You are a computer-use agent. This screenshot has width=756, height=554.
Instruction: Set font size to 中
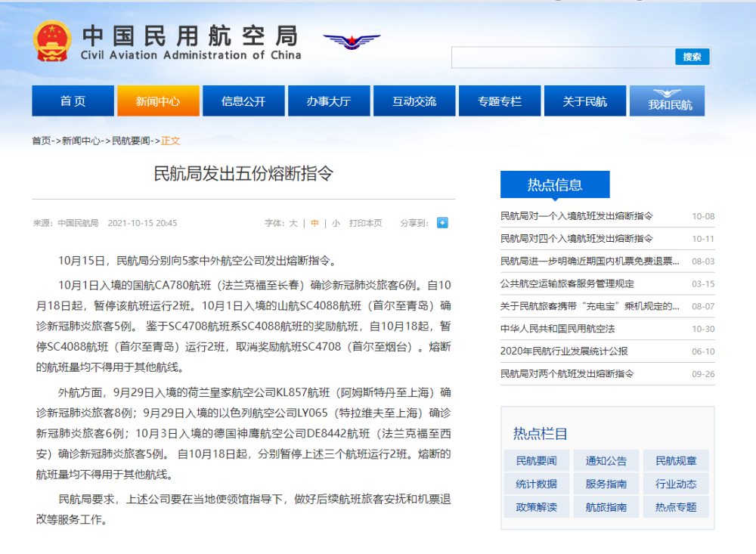[x=314, y=224]
